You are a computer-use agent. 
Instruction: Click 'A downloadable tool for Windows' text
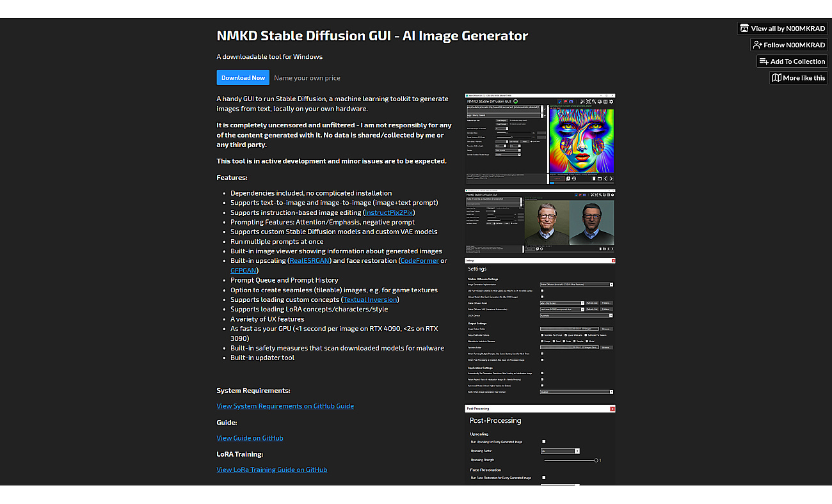point(269,56)
